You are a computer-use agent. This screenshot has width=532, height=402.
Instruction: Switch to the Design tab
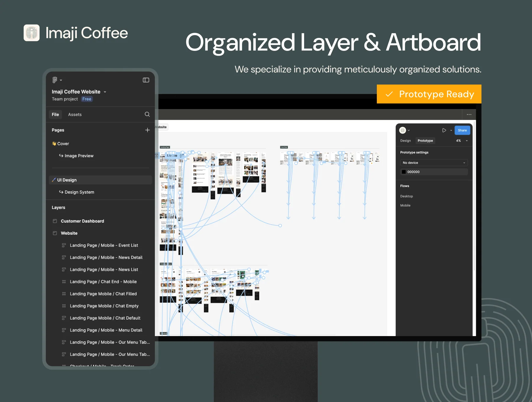(406, 141)
